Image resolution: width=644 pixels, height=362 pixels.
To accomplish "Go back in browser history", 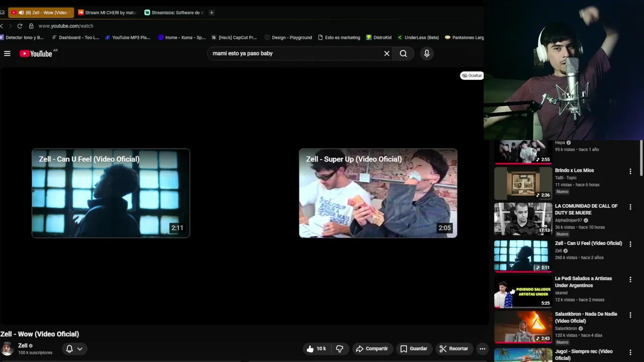I will pos(2,26).
